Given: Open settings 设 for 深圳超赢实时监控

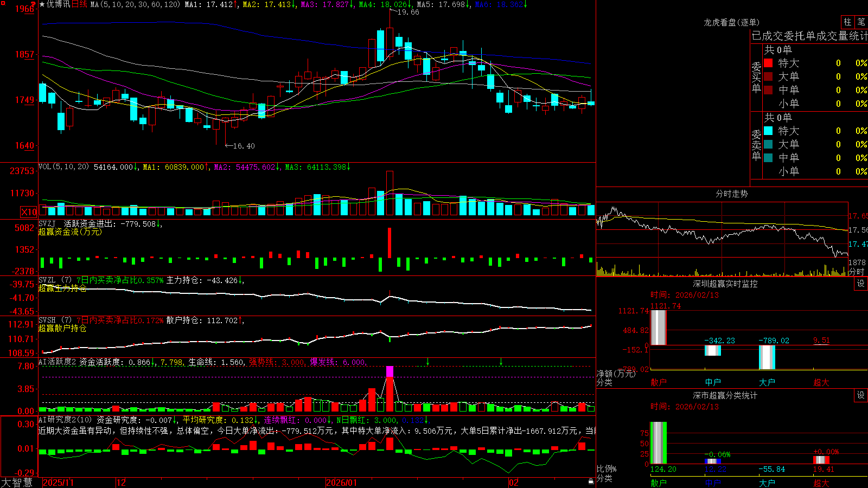Looking at the screenshot, I should pyautogui.click(x=861, y=284).
